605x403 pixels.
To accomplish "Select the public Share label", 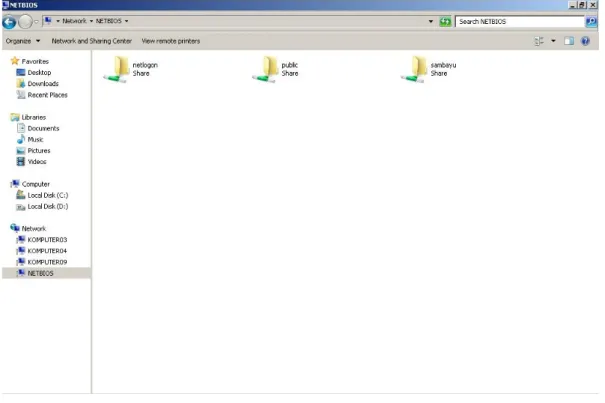I will (x=290, y=69).
